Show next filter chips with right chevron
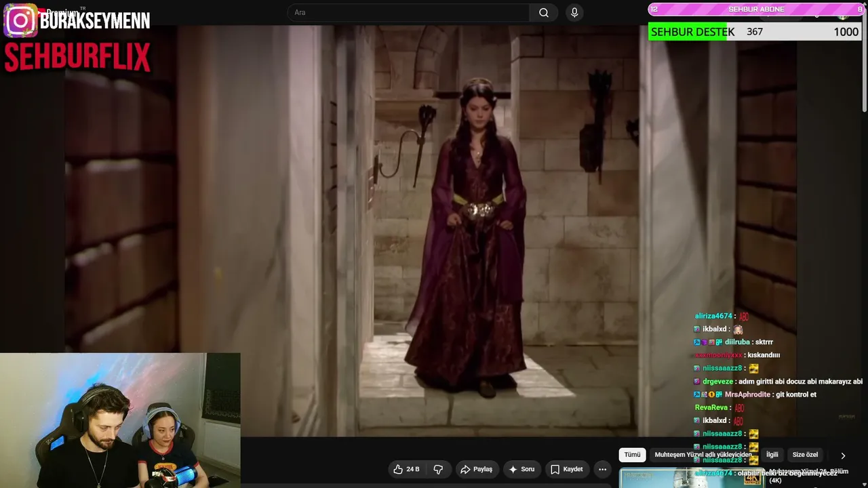The image size is (868, 488). click(843, 455)
